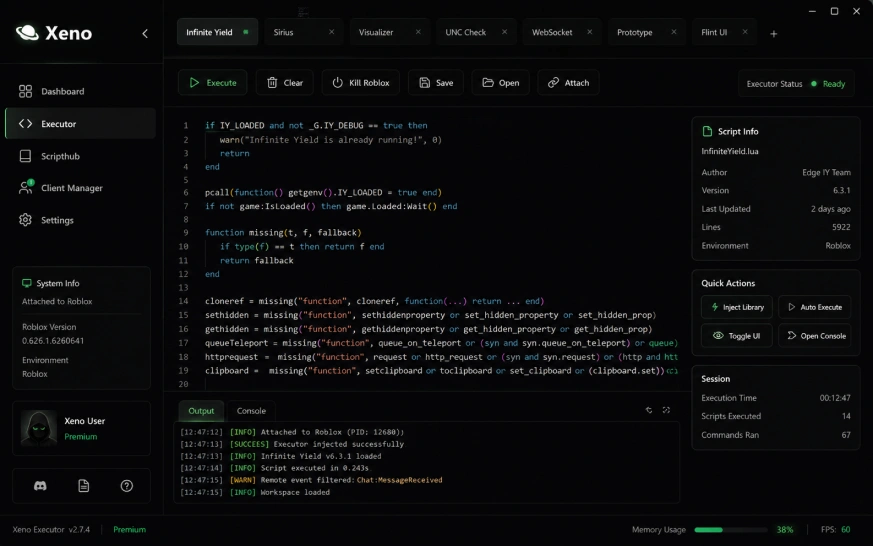The height and width of the screenshot is (546, 873).
Task: Click the Xeno logo icon
Action: (27, 33)
